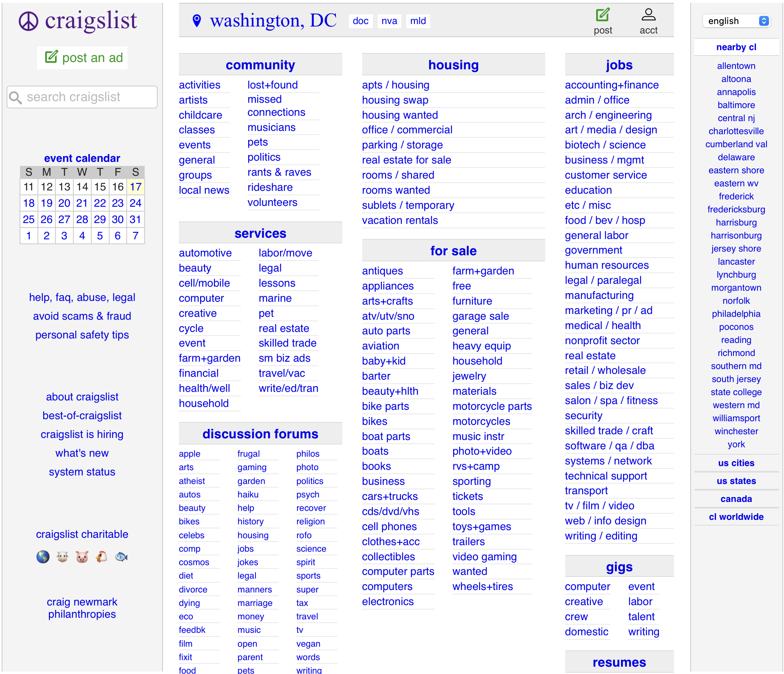This screenshot has width=784, height=674.
Task: Open the apts / housing link
Action: point(396,85)
